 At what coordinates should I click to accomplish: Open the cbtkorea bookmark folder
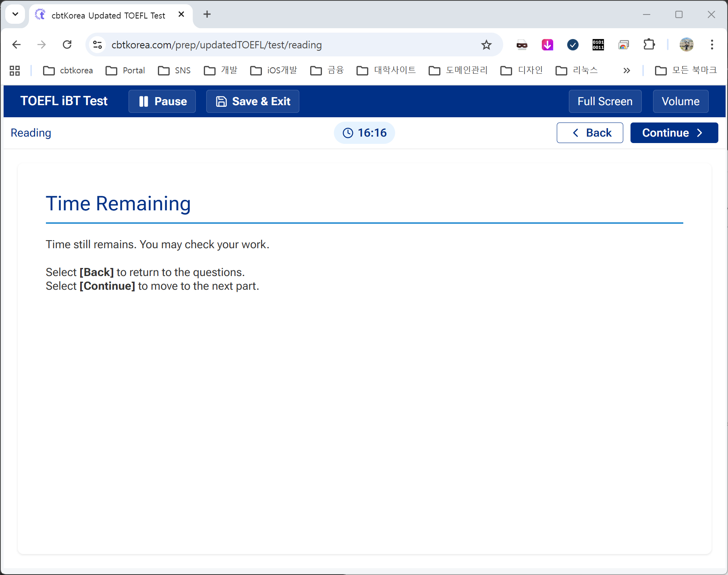[68, 71]
